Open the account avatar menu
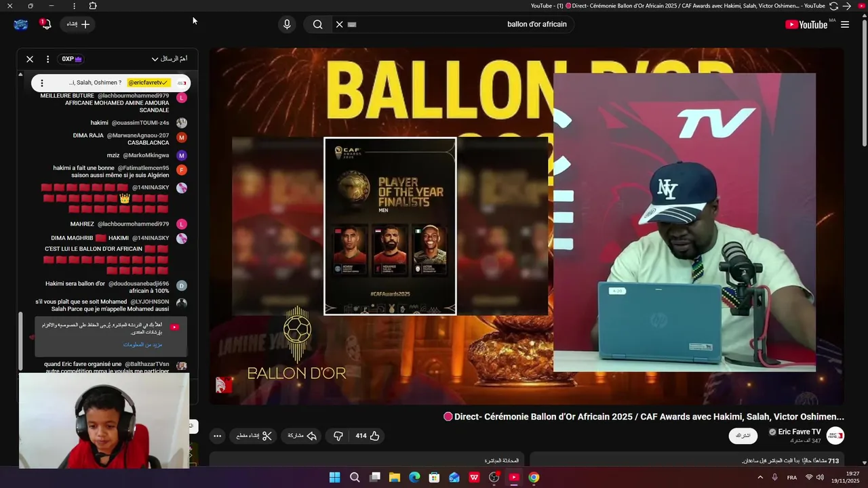Viewport: 868px width, 488px height. click(x=21, y=24)
